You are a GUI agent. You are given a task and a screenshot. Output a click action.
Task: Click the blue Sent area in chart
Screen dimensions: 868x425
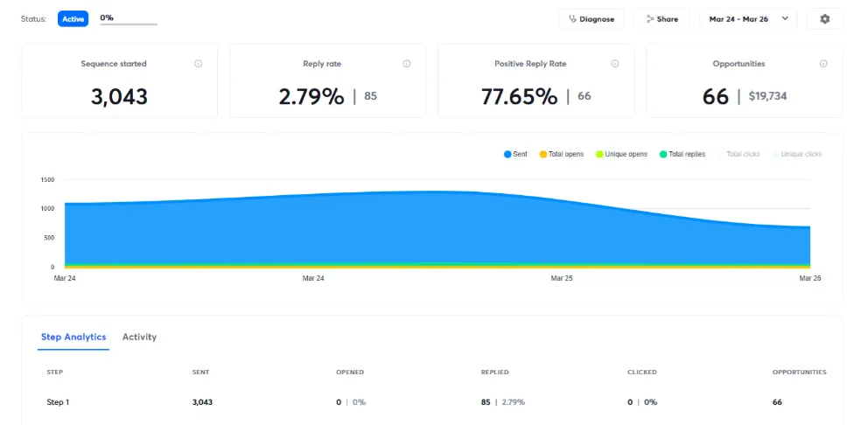point(437,230)
